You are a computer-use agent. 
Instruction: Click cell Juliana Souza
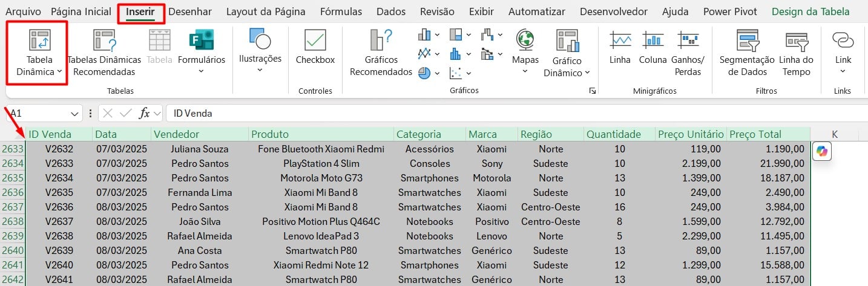click(x=200, y=149)
